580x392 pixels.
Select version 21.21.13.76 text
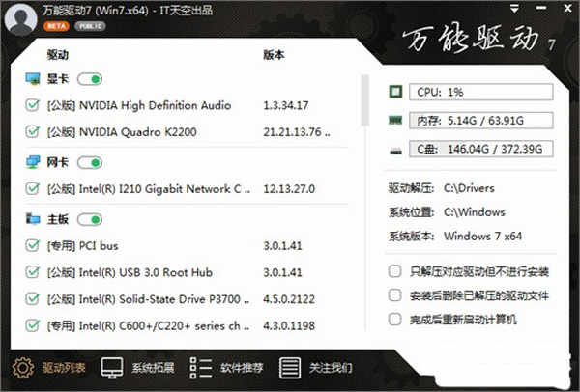click(297, 132)
